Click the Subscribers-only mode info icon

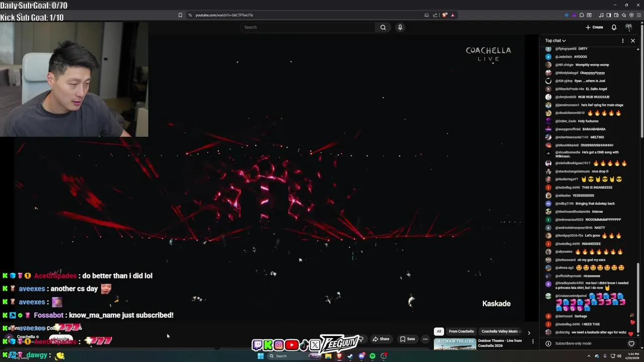click(548, 343)
